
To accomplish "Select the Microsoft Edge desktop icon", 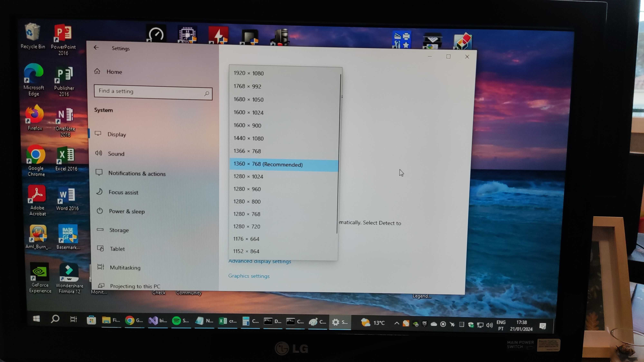I will tap(33, 80).
